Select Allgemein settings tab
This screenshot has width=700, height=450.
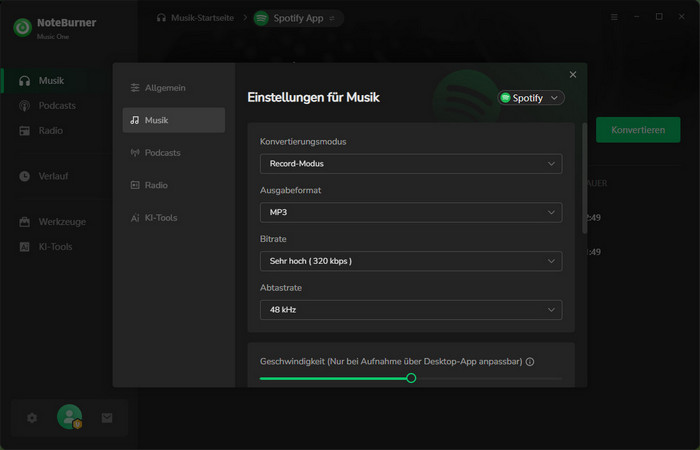(174, 88)
